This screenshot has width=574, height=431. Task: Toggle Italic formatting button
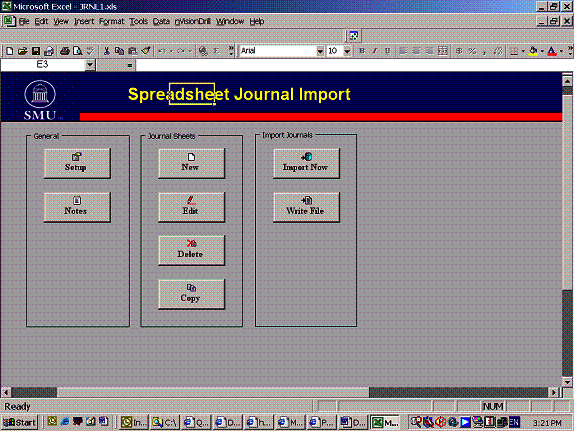click(374, 51)
